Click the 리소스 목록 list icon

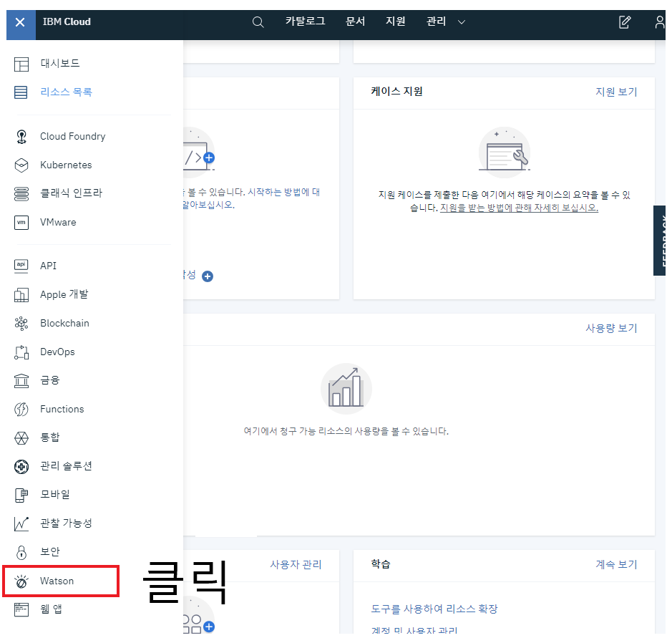point(21,92)
